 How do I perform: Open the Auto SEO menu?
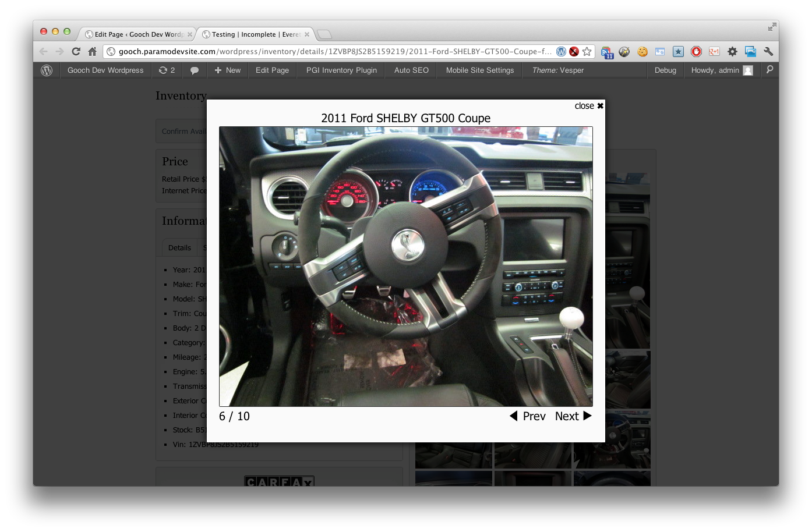coord(411,70)
